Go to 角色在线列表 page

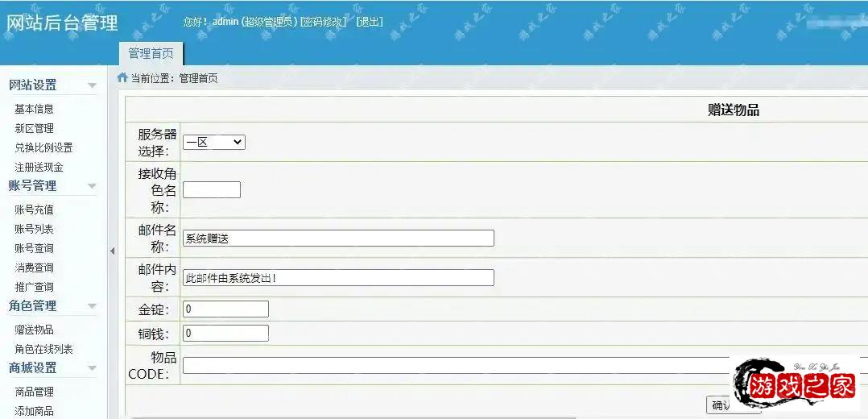tap(43, 349)
